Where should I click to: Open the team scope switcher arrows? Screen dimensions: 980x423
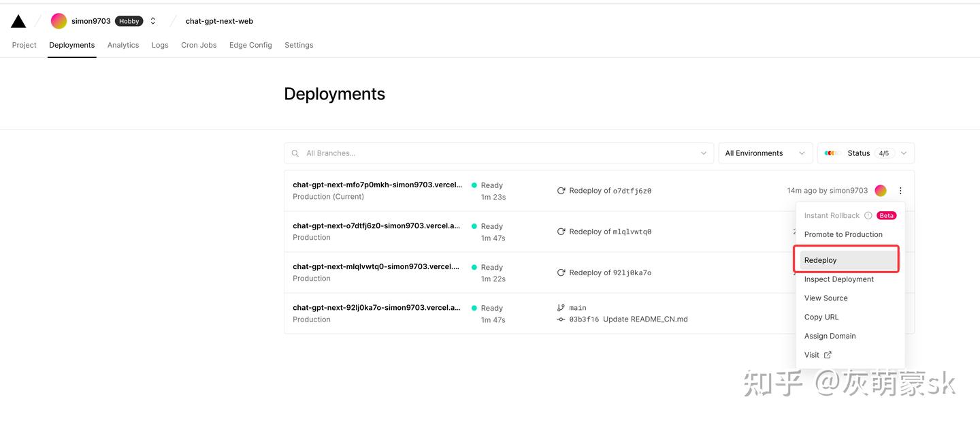153,21
